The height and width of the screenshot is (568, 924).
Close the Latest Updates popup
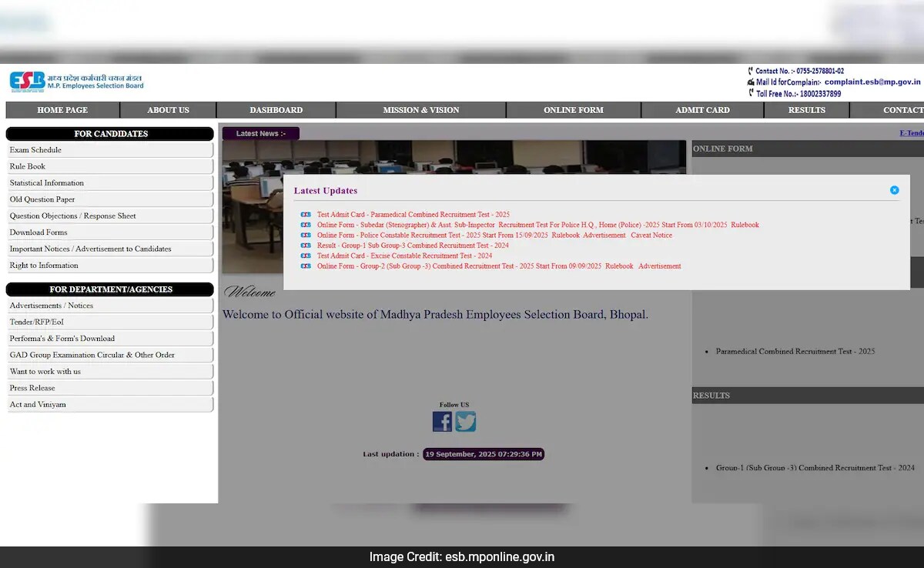click(894, 190)
